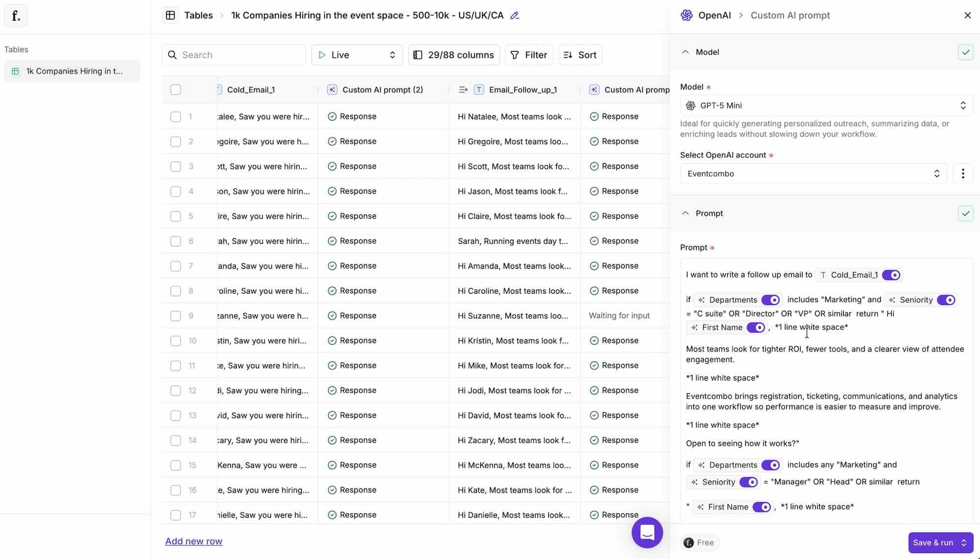
Task: Open the Eventcombo account dropdown
Action: coord(813,174)
